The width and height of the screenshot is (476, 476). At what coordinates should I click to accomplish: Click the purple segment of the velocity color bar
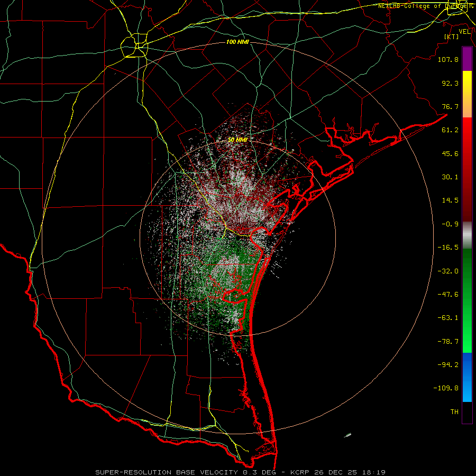click(x=467, y=59)
